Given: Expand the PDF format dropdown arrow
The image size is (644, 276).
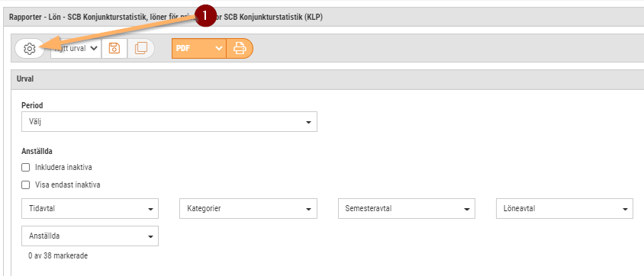Looking at the screenshot, I should click(219, 48).
